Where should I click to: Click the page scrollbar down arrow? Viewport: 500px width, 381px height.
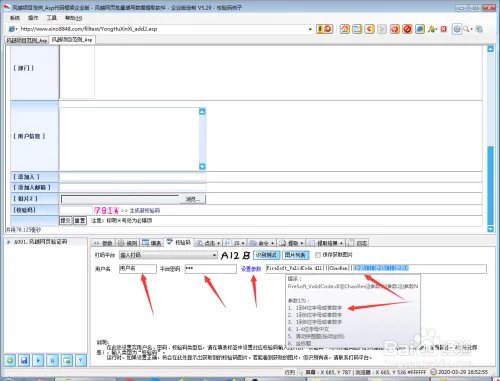coord(490,229)
